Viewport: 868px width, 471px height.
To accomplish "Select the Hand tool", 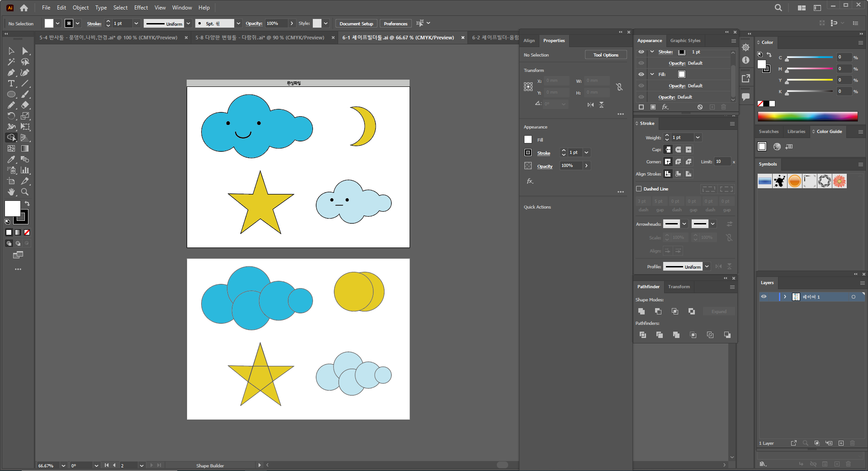I will click(x=11, y=192).
